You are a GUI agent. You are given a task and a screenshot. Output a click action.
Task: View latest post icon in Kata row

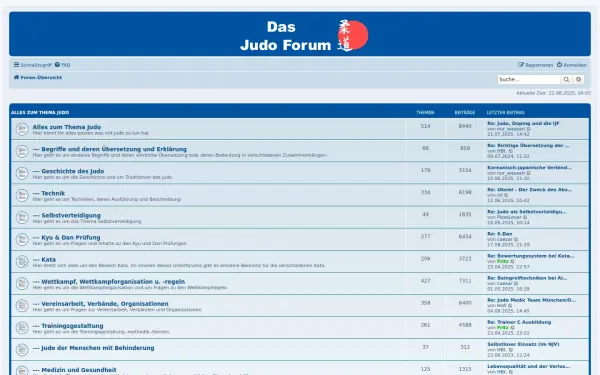click(x=513, y=261)
